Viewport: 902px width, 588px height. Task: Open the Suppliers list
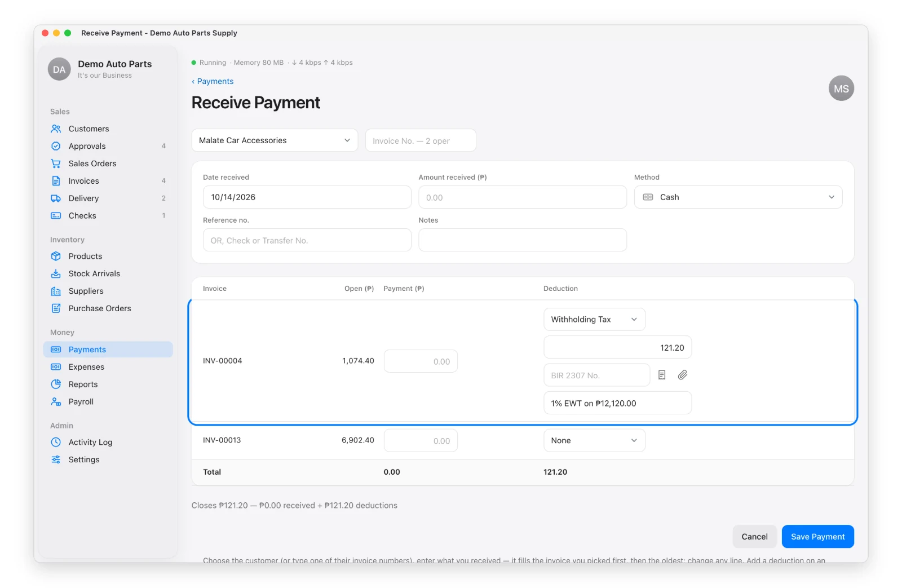pyautogui.click(x=108, y=291)
